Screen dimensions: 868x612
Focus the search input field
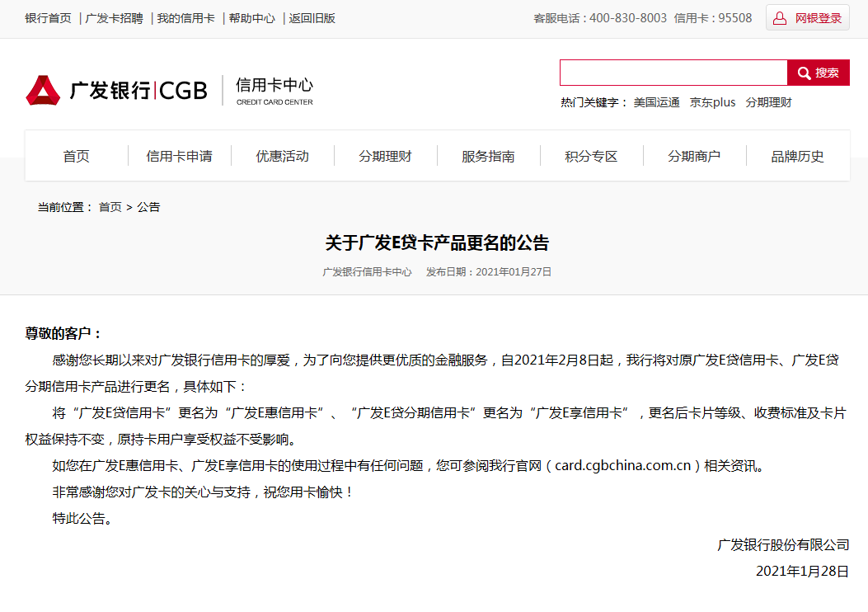point(673,73)
